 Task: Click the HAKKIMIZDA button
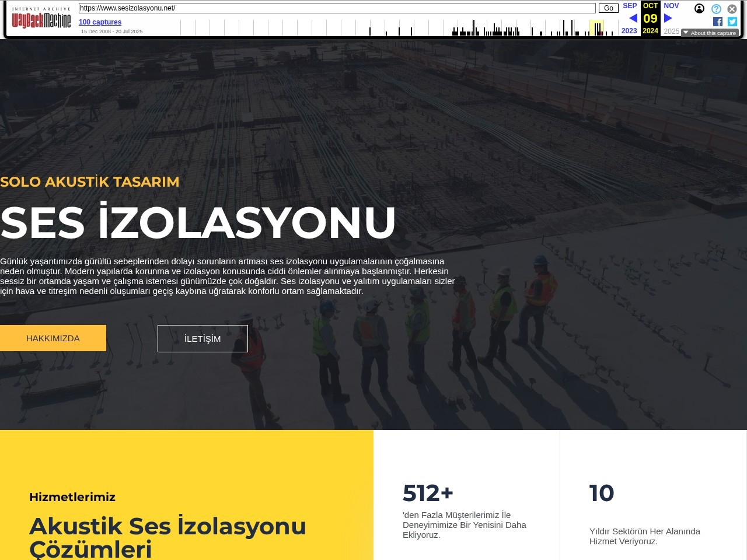(x=53, y=338)
